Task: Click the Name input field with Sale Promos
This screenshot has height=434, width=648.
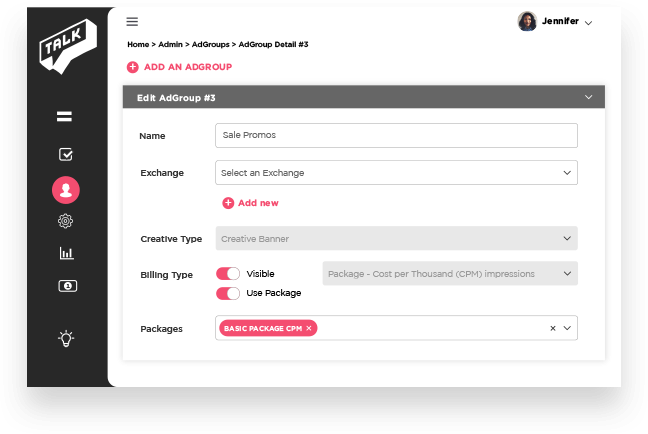Action: [396, 136]
